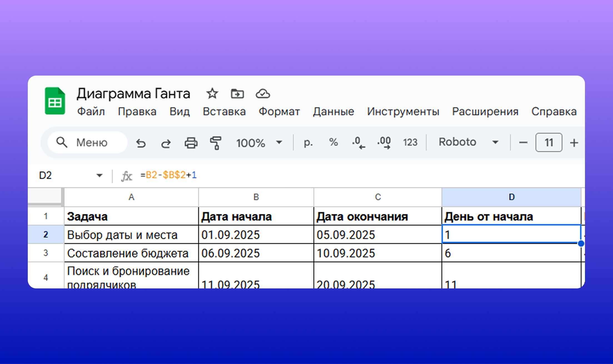Click the move to folder icon
This screenshot has height=364, width=613.
click(238, 94)
